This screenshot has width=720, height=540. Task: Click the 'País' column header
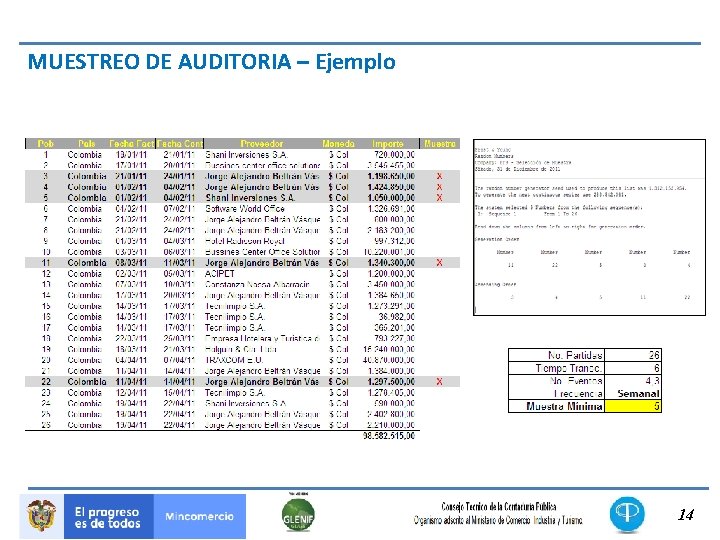tap(86, 144)
